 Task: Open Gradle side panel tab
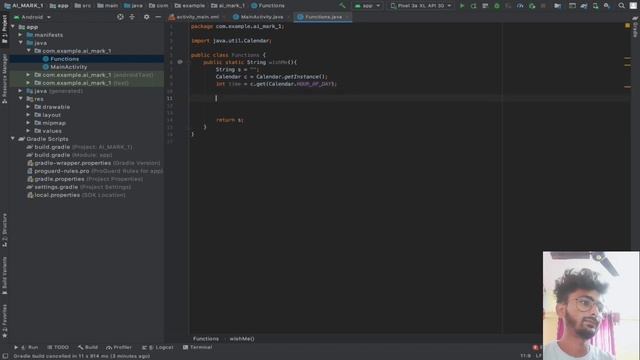click(x=636, y=27)
